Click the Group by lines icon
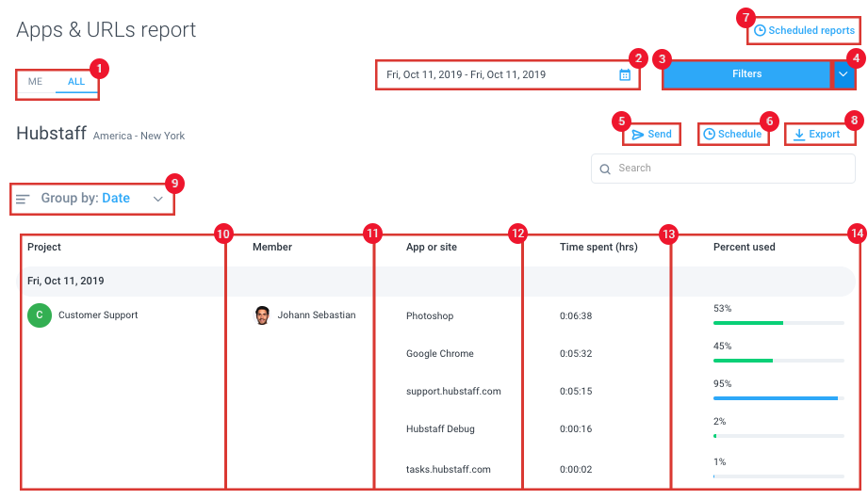The image size is (868, 500). (x=22, y=199)
